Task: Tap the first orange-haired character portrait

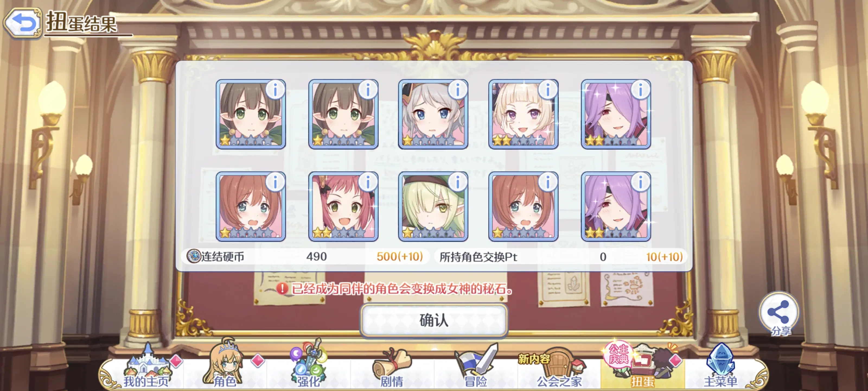Action: tap(251, 206)
